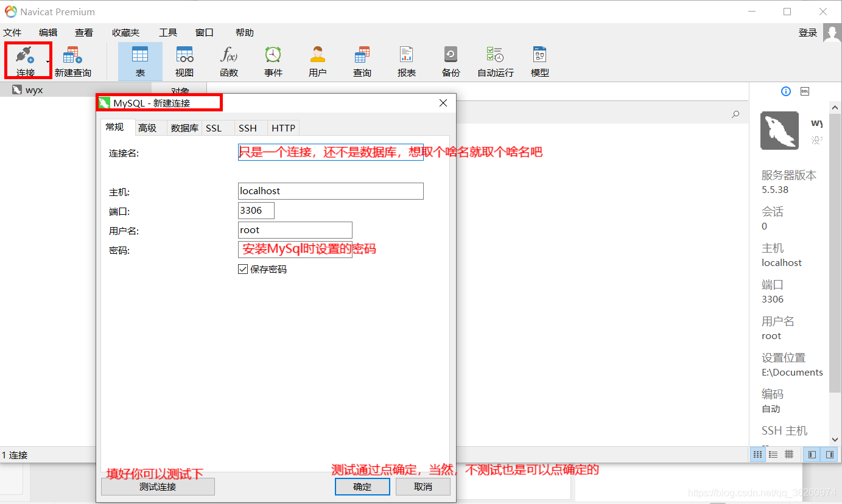Switch to the 常规 tab in dialog
The image size is (842, 504).
114,127
